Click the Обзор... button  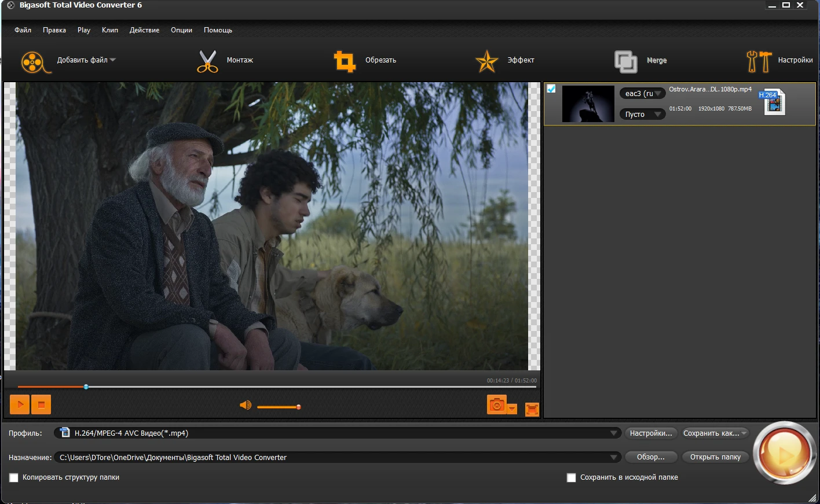pyautogui.click(x=650, y=457)
